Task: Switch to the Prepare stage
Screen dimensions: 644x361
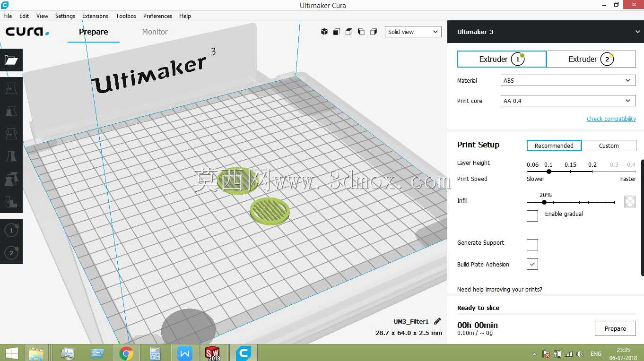Action: tap(94, 32)
